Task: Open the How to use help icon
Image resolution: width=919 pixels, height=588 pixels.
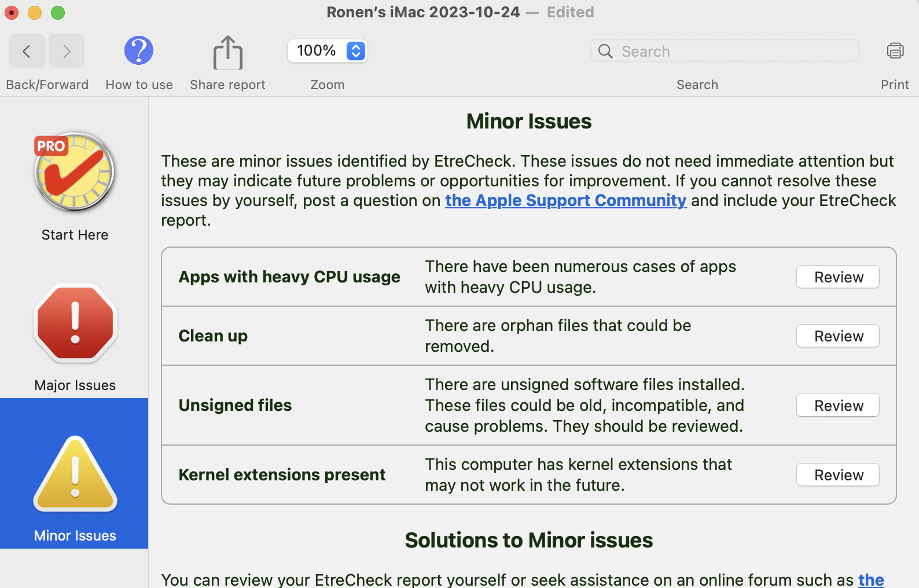Action: 139,51
